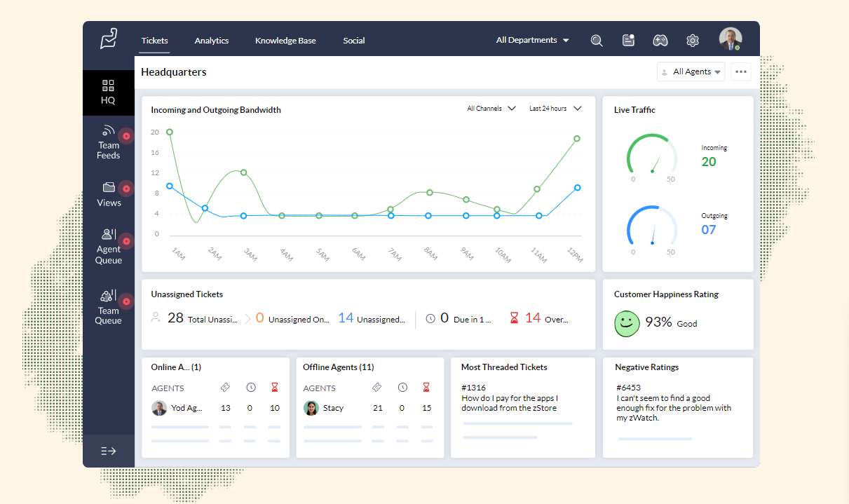Image resolution: width=849 pixels, height=504 pixels.
Task: Switch to the Analytics tab
Action: 212,41
